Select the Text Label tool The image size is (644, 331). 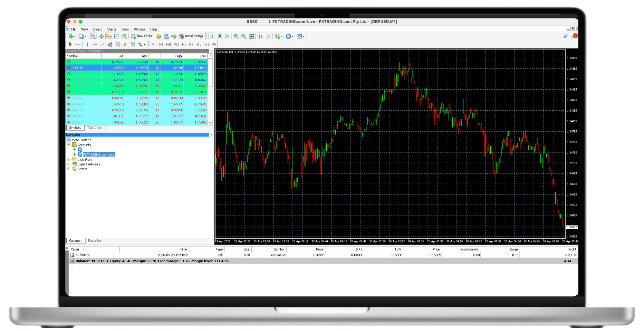(x=133, y=45)
